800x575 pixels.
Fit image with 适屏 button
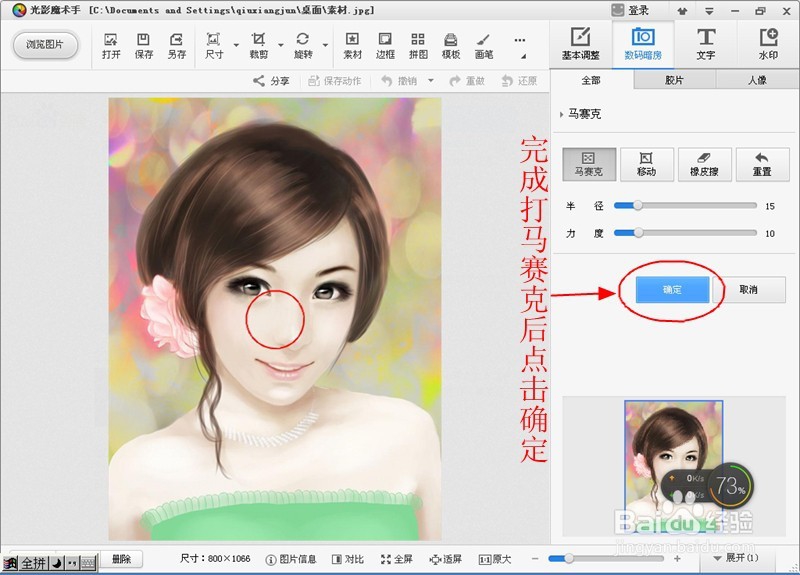click(x=445, y=560)
